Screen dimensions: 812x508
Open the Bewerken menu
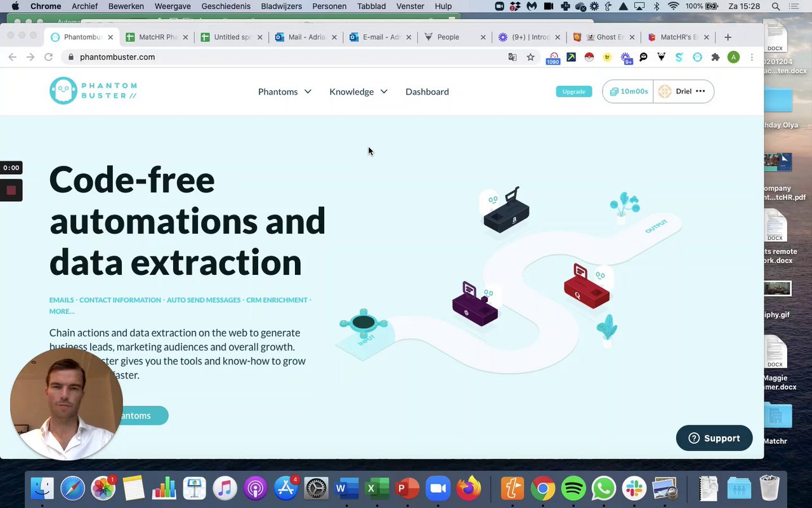(x=126, y=6)
